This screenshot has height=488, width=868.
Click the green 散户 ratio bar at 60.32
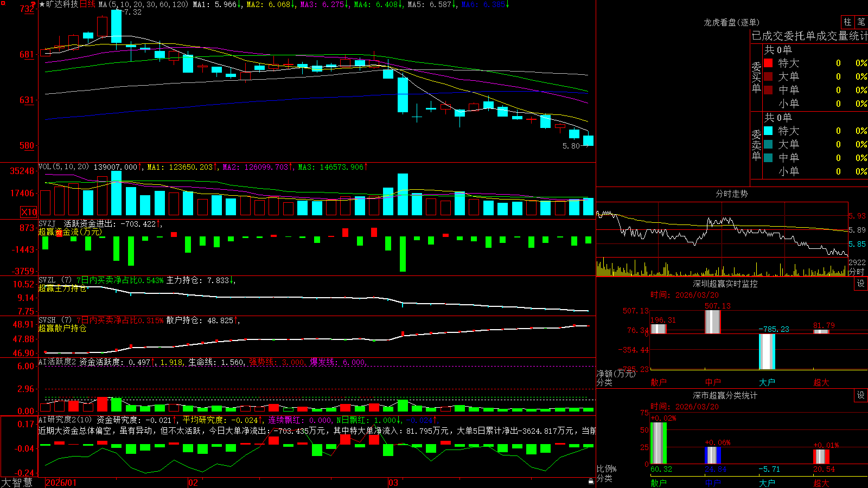tap(658, 443)
